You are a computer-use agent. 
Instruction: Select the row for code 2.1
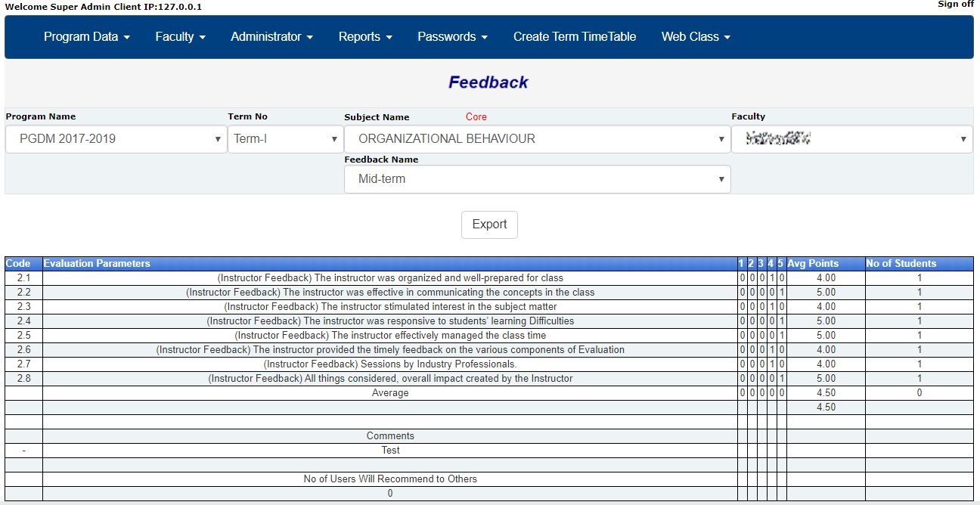pyautogui.click(x=390, y=277)
